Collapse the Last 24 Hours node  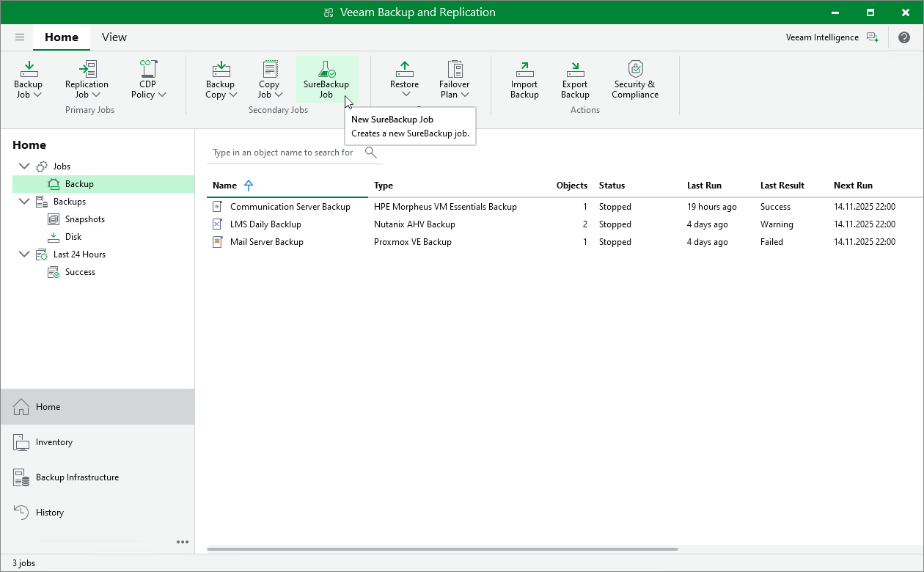pyautogui.click(x=24, y=254)
